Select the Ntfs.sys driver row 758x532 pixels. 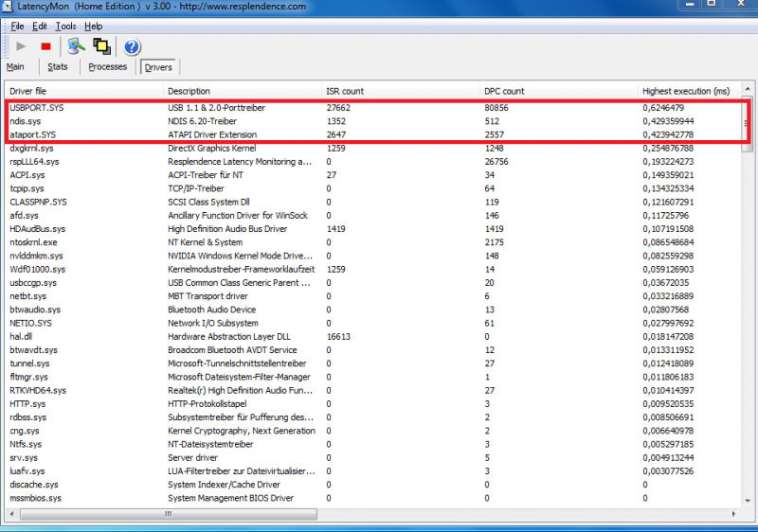pos(372,445)
